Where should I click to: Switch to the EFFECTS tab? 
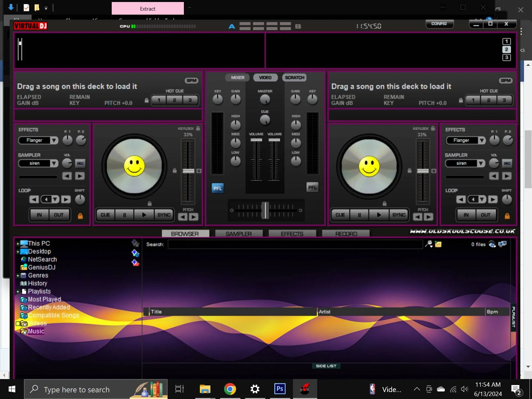coord(292,234)
